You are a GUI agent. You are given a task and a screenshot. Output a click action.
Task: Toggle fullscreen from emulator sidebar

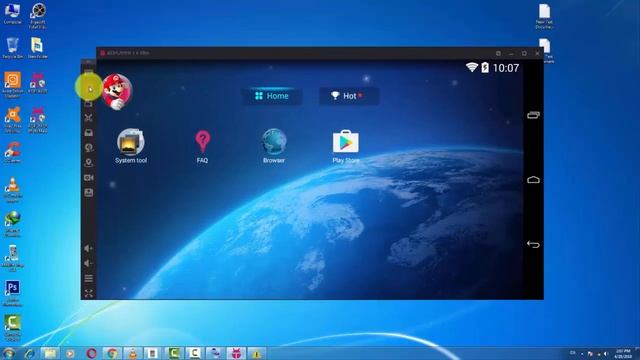(89, 293)
